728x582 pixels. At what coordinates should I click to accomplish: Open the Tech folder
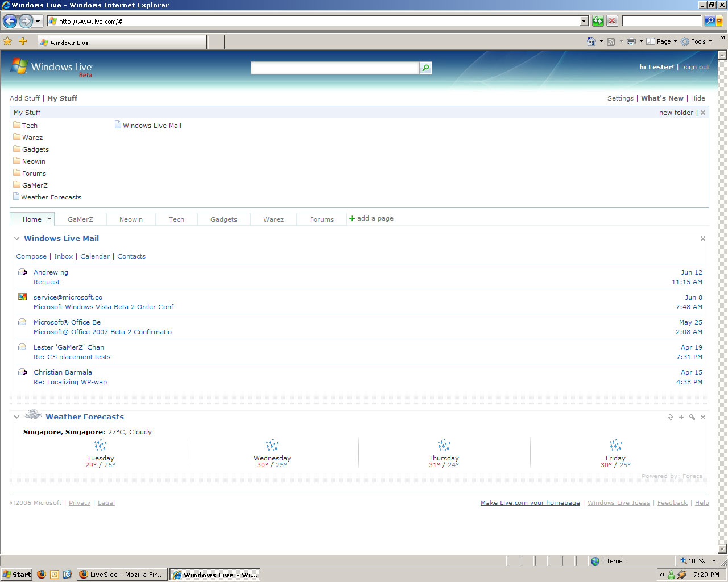coord(26,125)
